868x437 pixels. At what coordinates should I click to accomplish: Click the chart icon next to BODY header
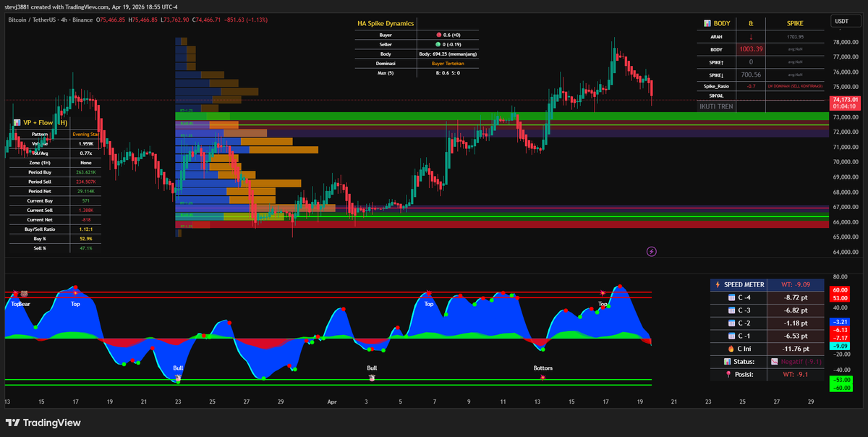point(707,23)
